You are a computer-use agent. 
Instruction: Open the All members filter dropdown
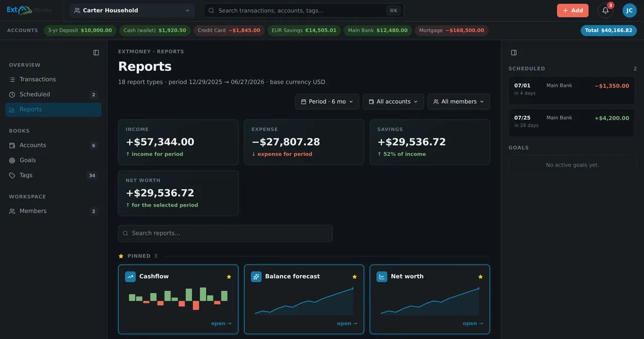click(x=459, y=102)
